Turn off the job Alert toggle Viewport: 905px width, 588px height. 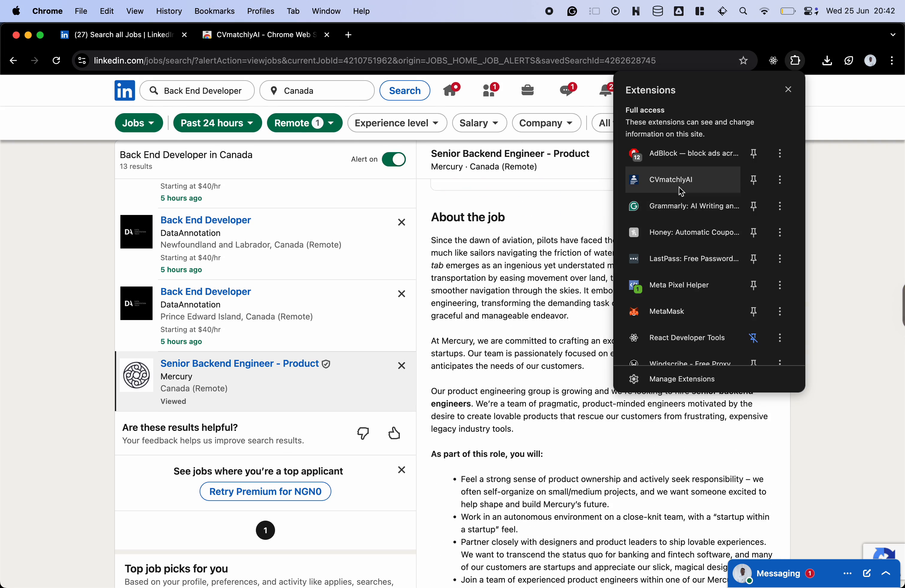coord(394,159)
